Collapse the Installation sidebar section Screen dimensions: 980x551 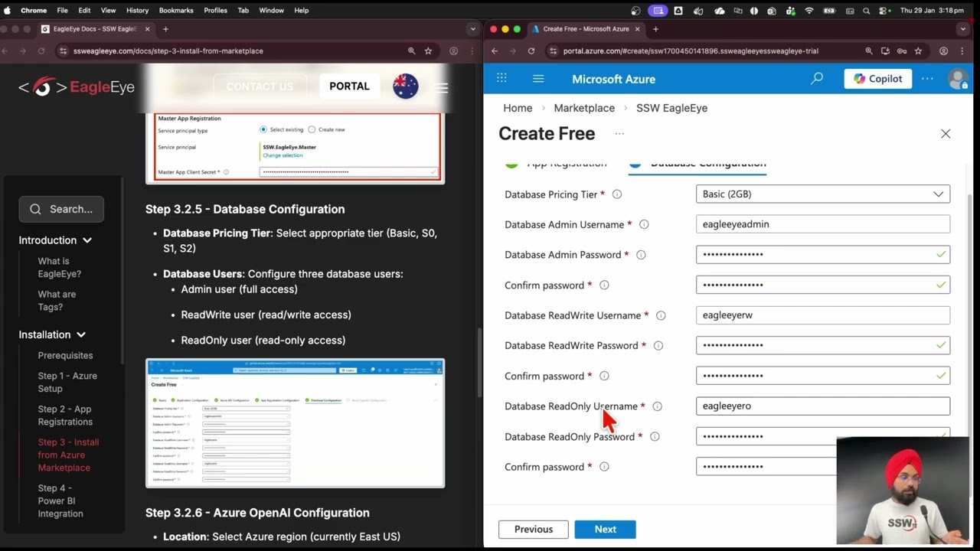point(52,334)
